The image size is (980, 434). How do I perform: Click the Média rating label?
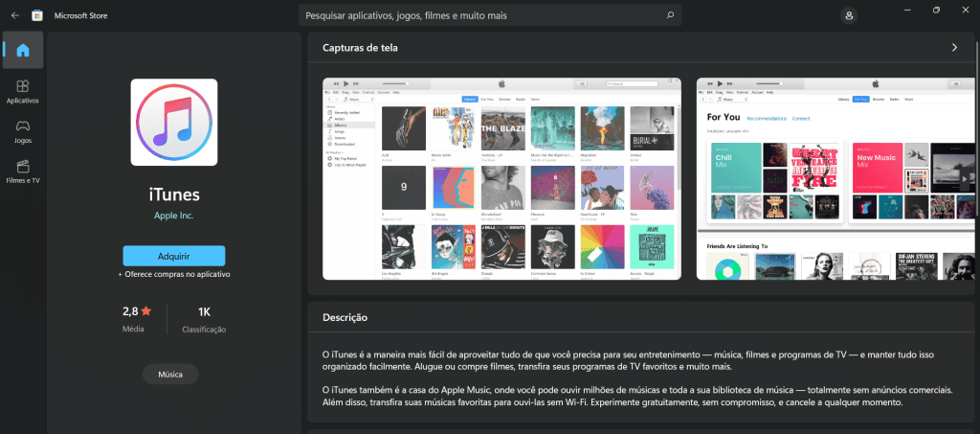click(133, 329)
